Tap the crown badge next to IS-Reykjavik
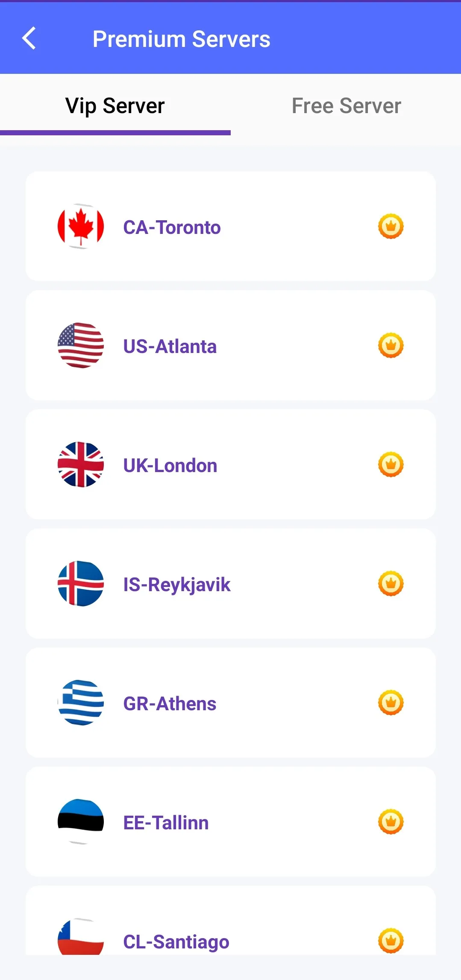Screen dimensions: 461x980 pos(391,583)
